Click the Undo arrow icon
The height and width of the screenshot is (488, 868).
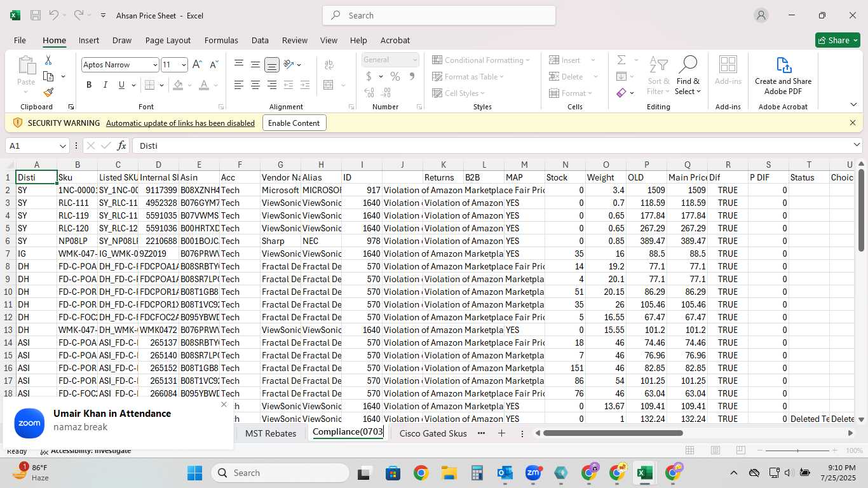pos(54,15)
